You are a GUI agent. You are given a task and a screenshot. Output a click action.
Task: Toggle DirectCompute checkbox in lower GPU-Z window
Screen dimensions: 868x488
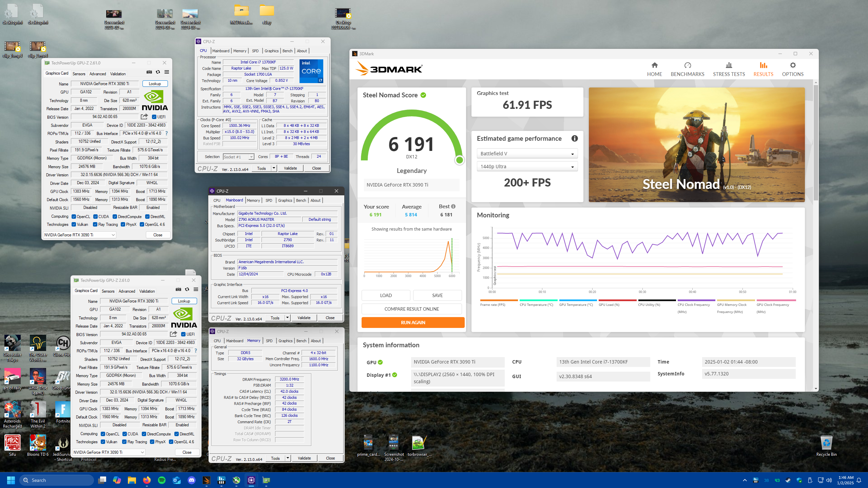pyautogui.click(x=144, y=434)
